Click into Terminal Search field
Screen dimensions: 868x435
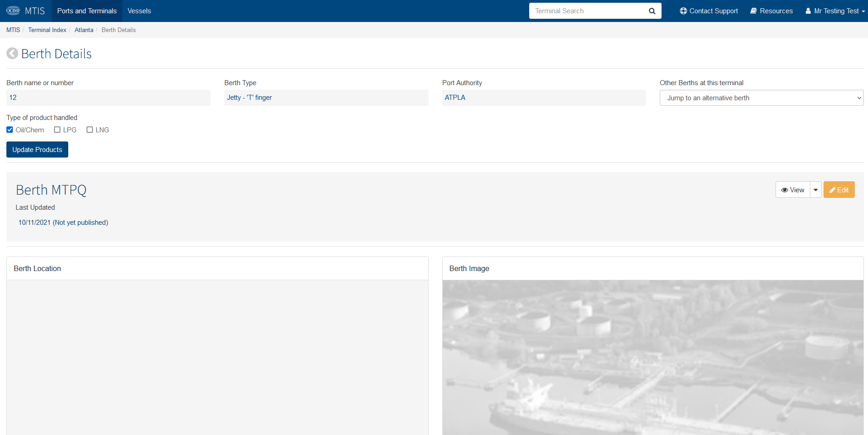pos(586,11)
